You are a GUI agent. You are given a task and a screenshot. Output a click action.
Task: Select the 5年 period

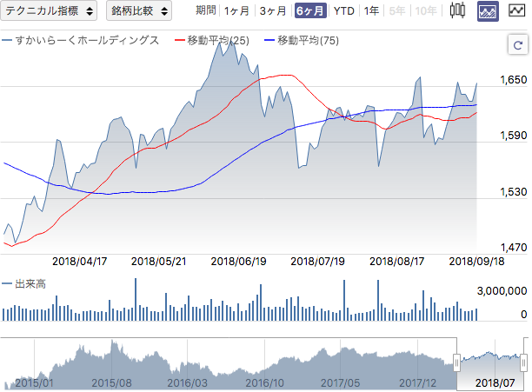coord(397,10)
